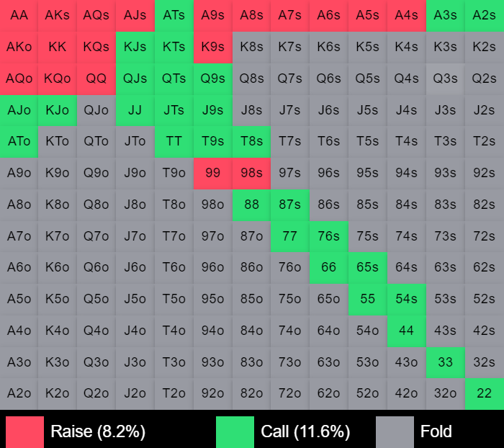Viewport: 504px width, 448px height.
Task: Click the K9s raise cell
Action: point(213,47)
